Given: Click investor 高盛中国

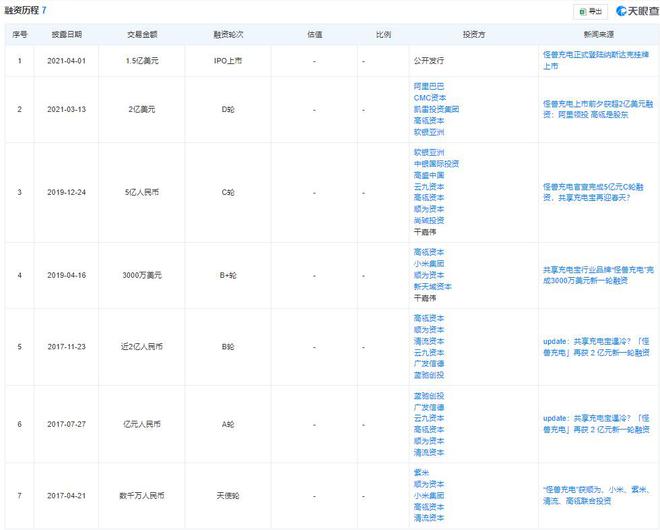Looking at the screenshot, I should [428, 175].
